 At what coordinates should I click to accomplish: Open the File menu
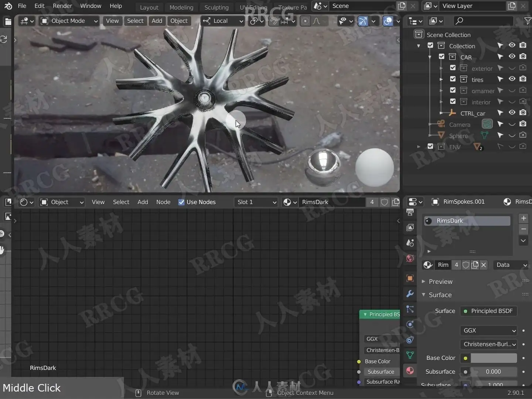click(22, 6)
